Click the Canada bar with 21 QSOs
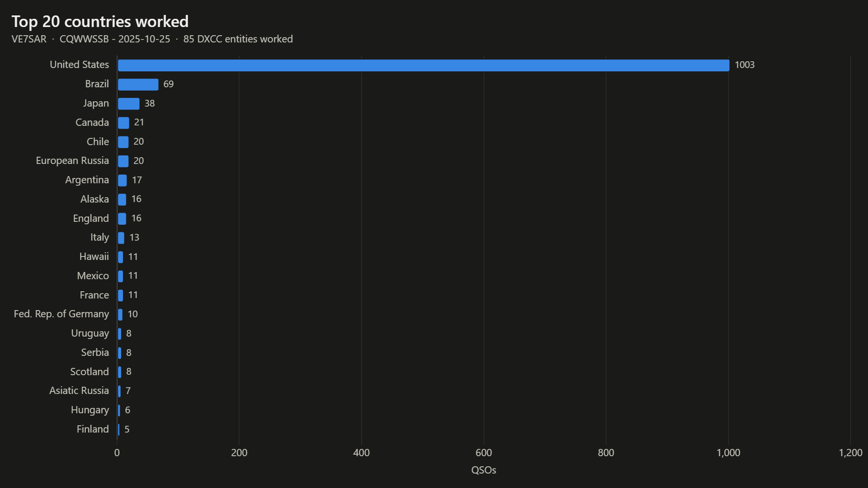This screenshot has height=488, width=868. tap(123, 122)
